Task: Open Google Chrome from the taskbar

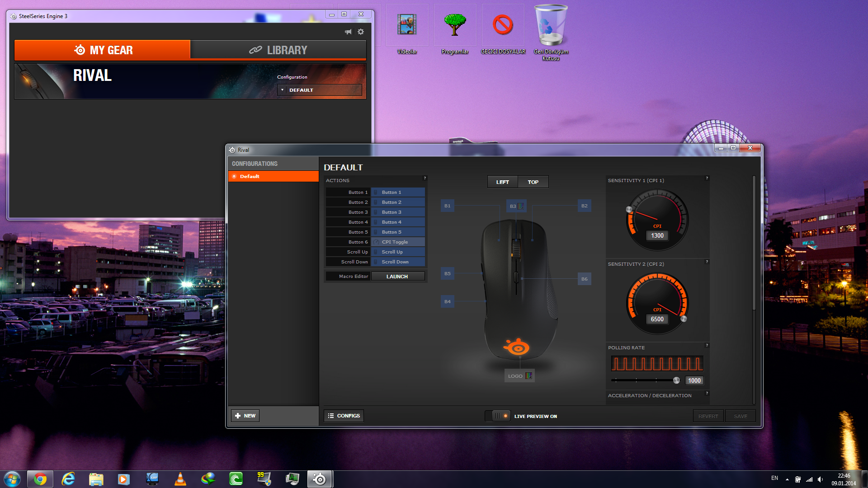Action: pos(40,479)
